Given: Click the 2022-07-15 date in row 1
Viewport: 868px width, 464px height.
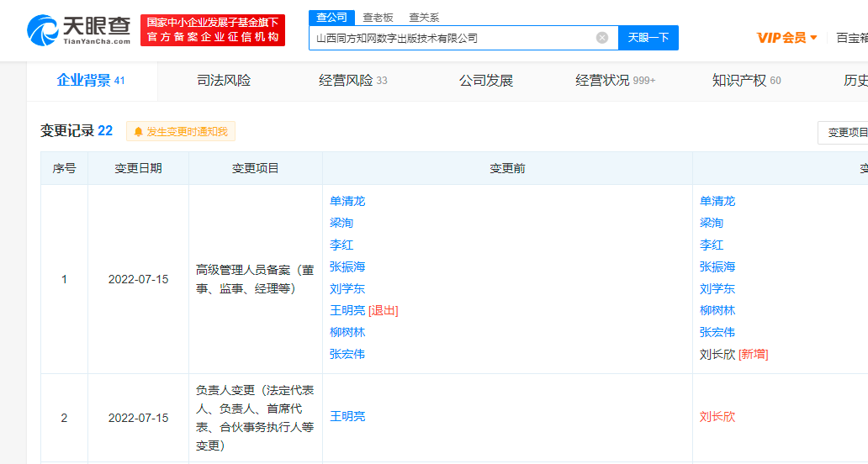Looking at the screenshot, I should point(139,279).
